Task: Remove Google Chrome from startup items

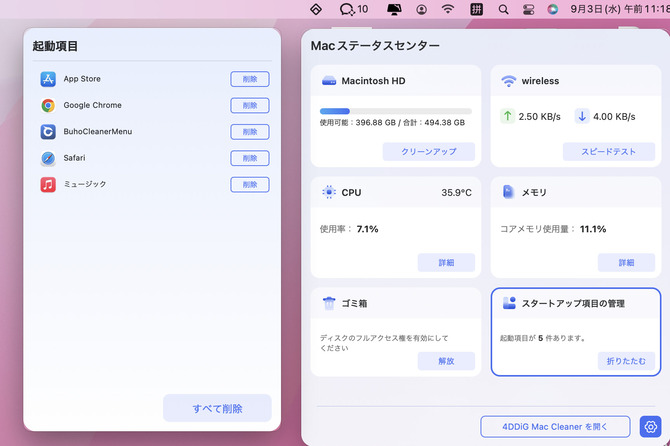Action: tap(250, 106)
